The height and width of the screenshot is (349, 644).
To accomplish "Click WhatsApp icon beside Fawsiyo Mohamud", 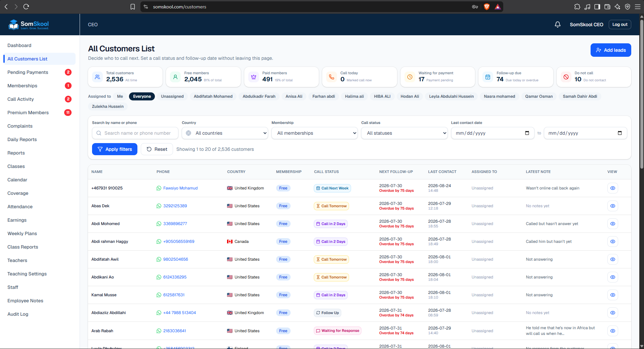I will click(159, 188).
